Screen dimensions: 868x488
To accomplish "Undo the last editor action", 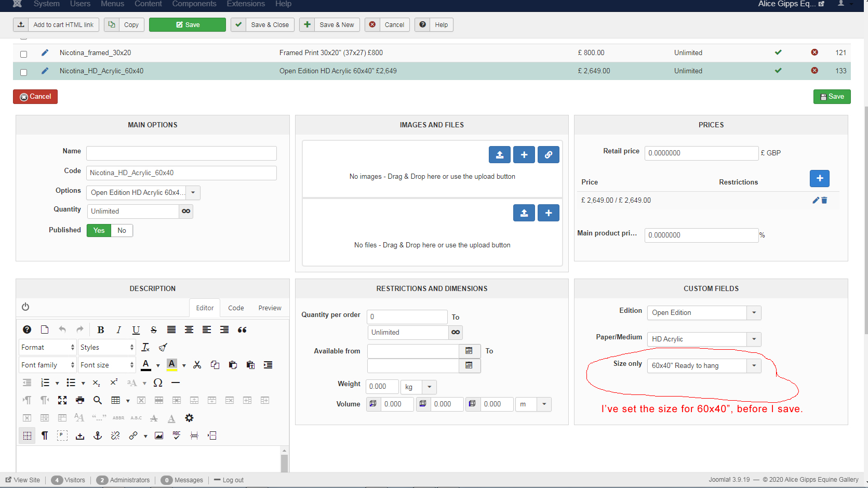I will coord(62,329).
